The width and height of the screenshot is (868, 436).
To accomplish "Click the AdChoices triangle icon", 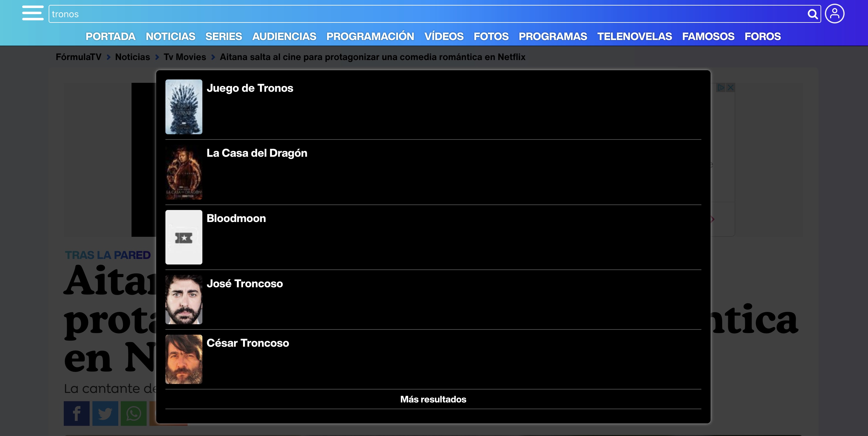I will coord(721,88).
